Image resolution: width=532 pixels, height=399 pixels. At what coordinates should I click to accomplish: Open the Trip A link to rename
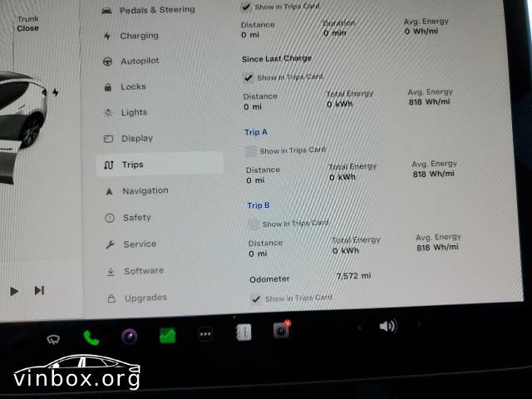point(256,132)
